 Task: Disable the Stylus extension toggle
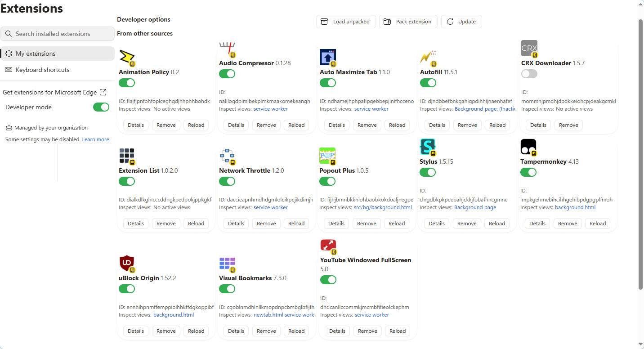tap(428, 172)
